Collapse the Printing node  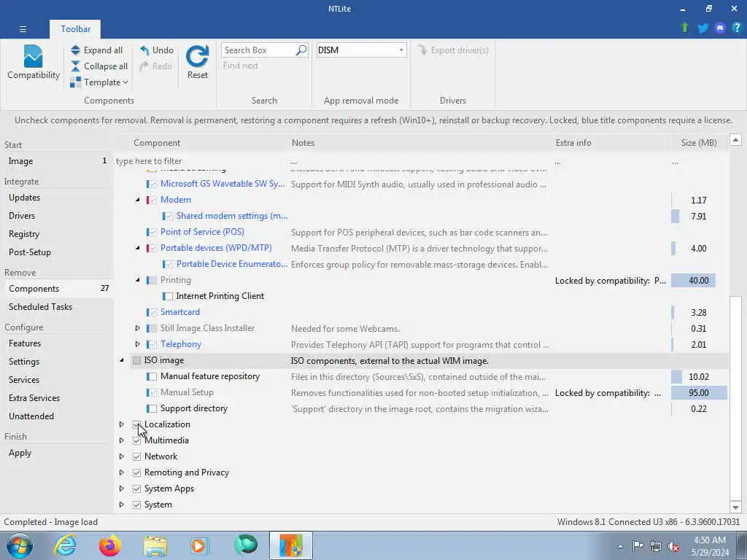[137, 280]
